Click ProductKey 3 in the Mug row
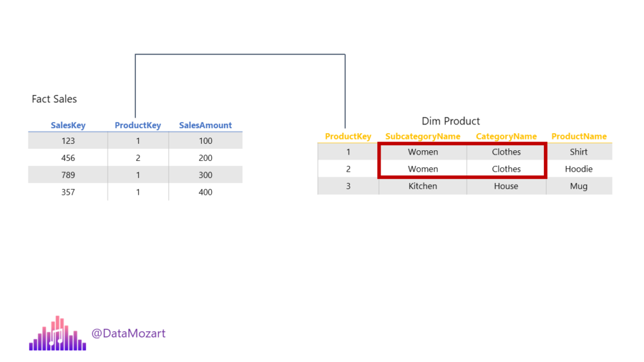The image size is (644, 362). (348, 186)
